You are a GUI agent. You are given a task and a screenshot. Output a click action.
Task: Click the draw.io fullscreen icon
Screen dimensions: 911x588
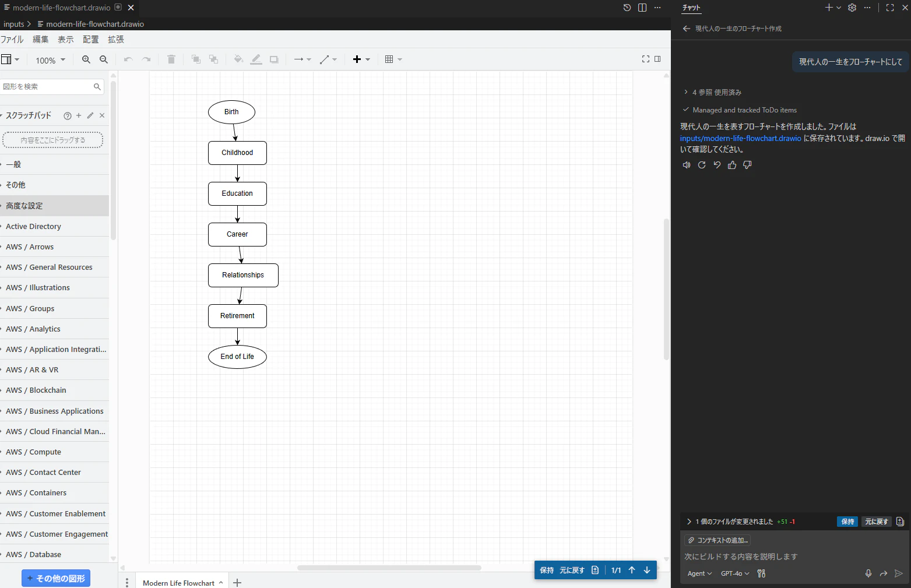(646, 59)
